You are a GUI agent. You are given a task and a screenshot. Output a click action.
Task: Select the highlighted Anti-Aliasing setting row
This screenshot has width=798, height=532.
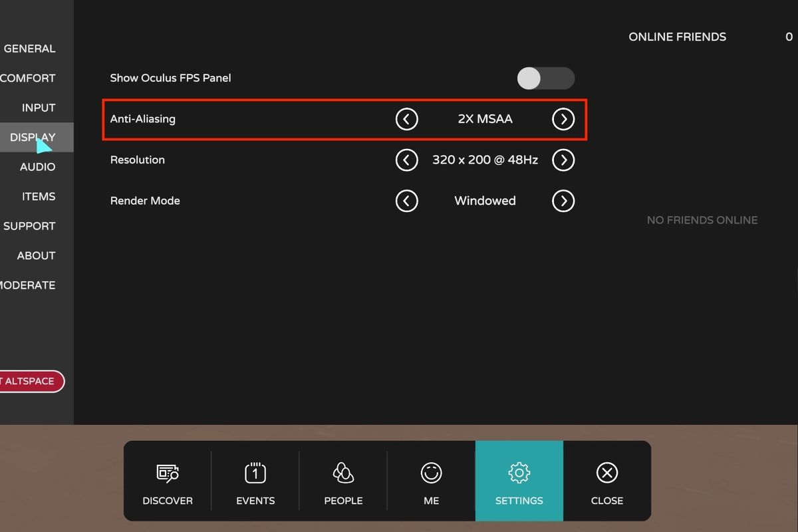click(x=266, y=119)
